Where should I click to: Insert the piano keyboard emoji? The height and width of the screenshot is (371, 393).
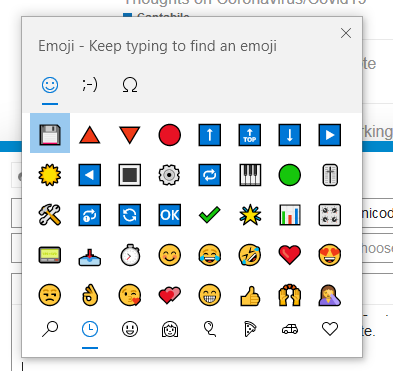[x=250, y=175]
